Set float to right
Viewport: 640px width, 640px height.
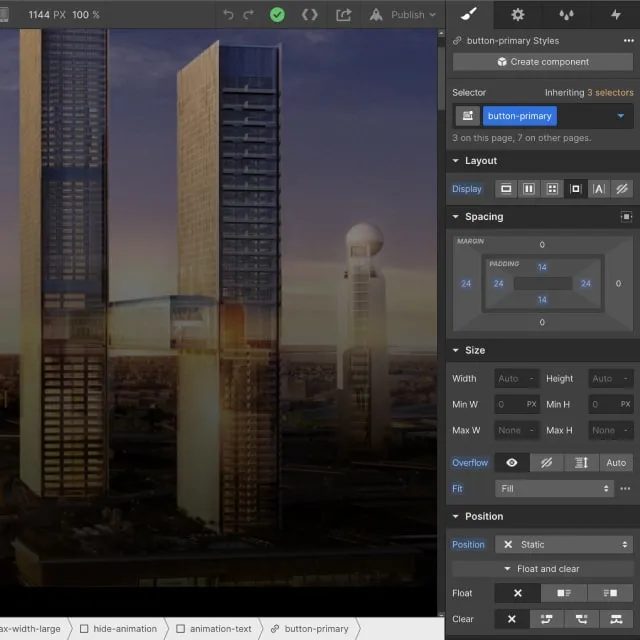pos(610,593)
